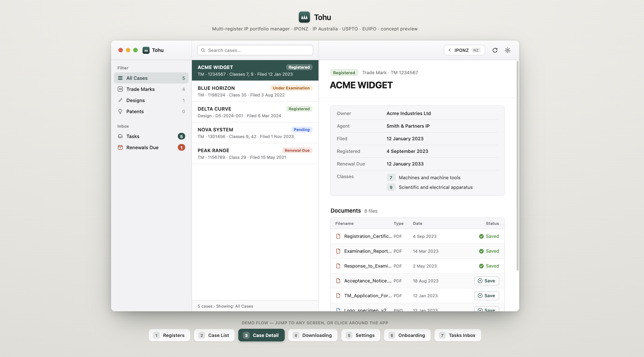Sort documents by Filename column
Viewport: 644px width, 357px height.
[x=344, y=224]
